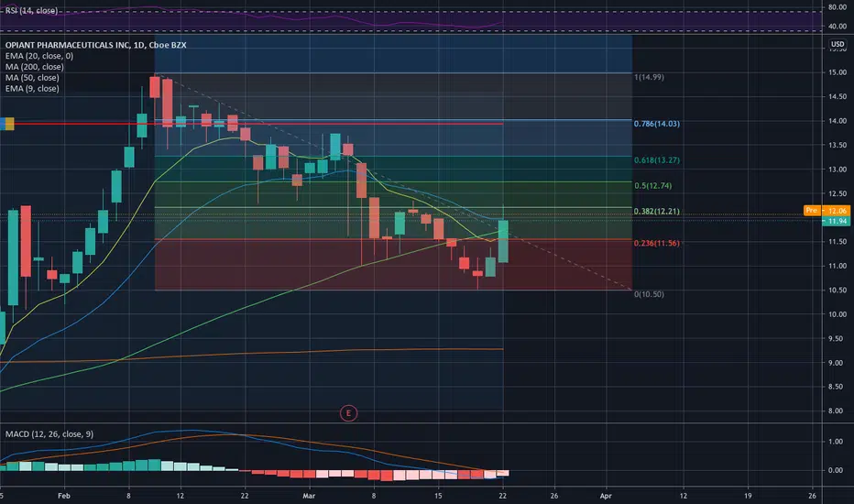Click the Opiant Pharmaceuticals symbol title
The width and height of the screenshot is (854, 504).
coord(96,45)
